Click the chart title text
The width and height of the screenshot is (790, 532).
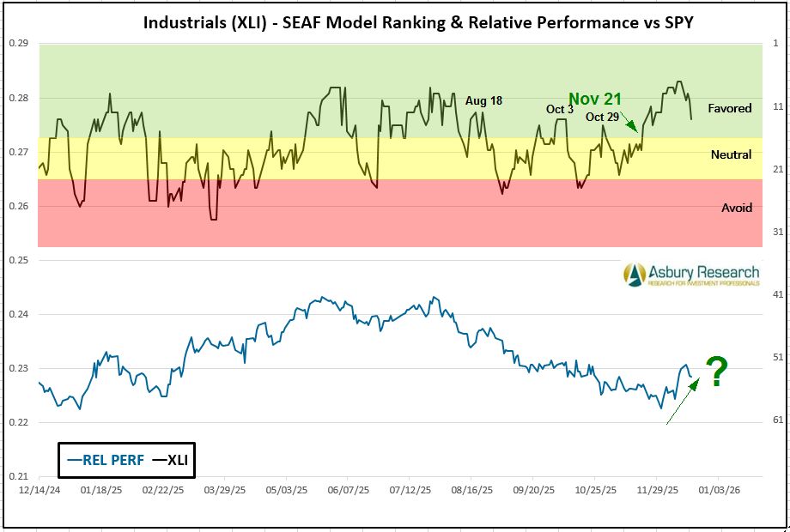click(417, 23)
